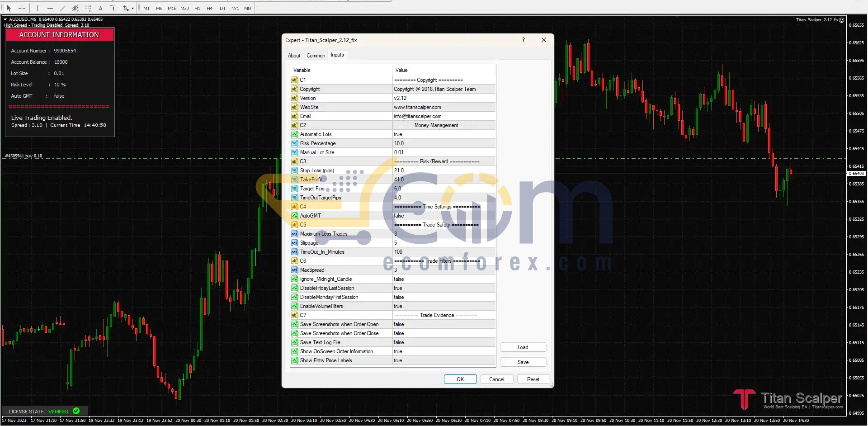Select 'Save Screenshots when Order Open' row
This screenshot has width=868, height=426.
point(393,324)
